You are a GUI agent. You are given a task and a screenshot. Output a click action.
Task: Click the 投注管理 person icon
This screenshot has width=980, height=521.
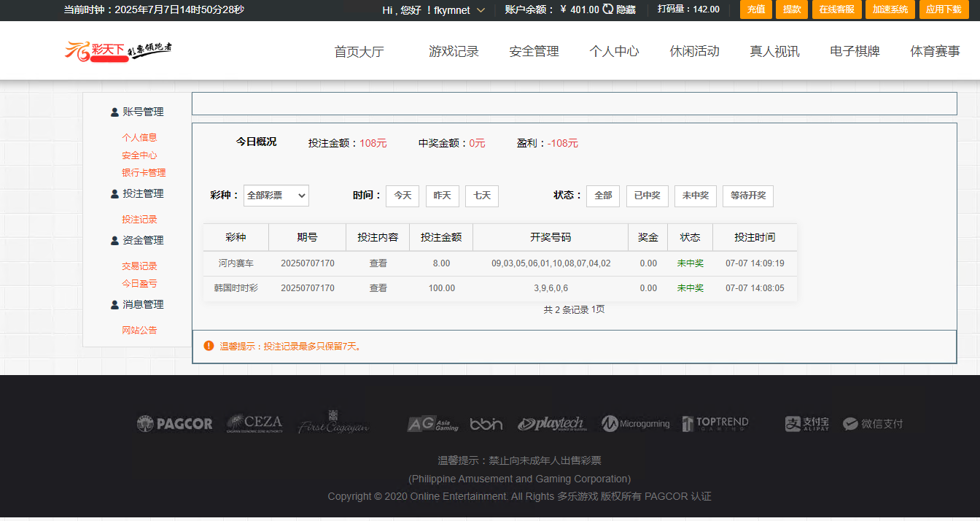(114, 193)
